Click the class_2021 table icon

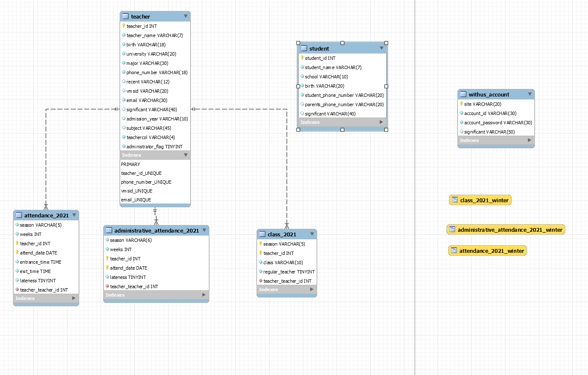click(262, 234)
